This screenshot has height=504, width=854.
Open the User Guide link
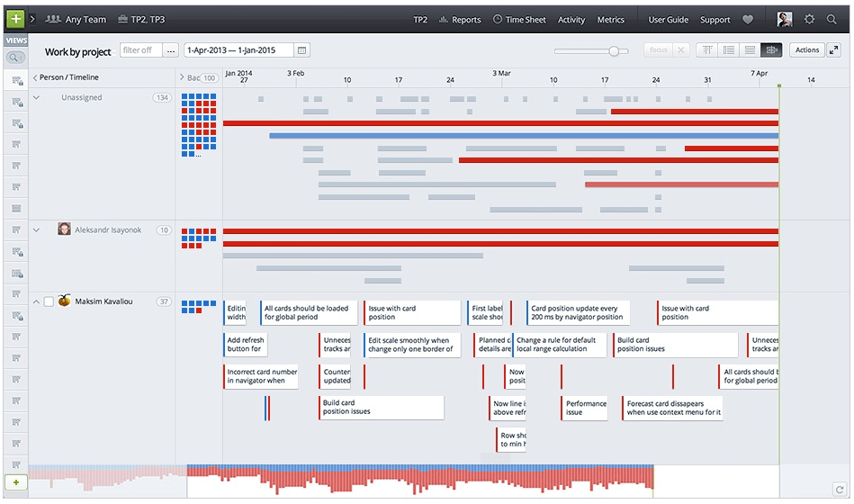669,20
